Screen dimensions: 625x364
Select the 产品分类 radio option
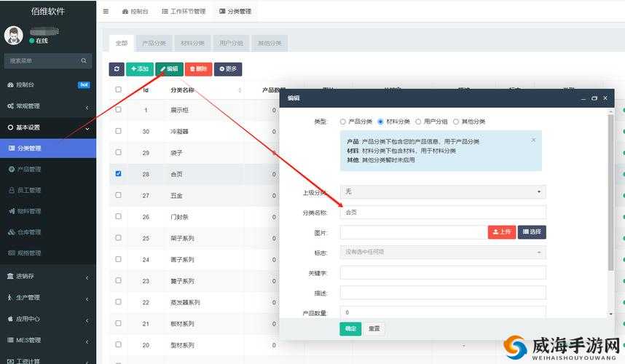[343, 122]
